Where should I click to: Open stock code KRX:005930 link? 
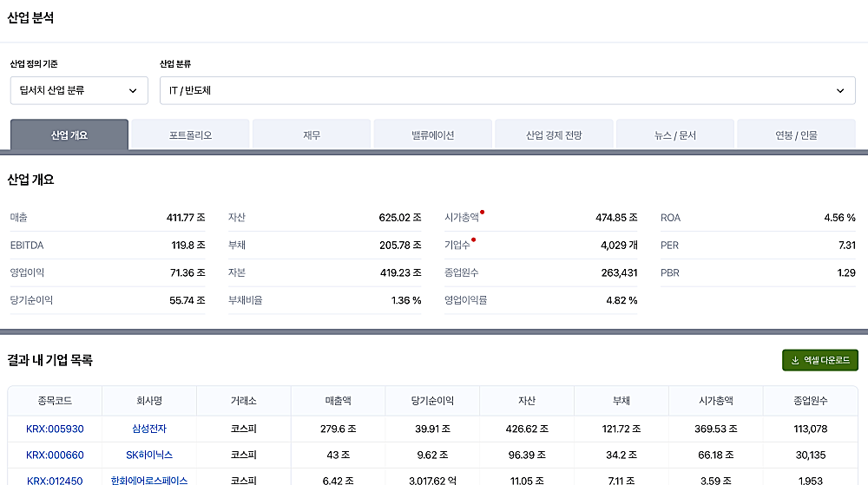pos(55,429)
